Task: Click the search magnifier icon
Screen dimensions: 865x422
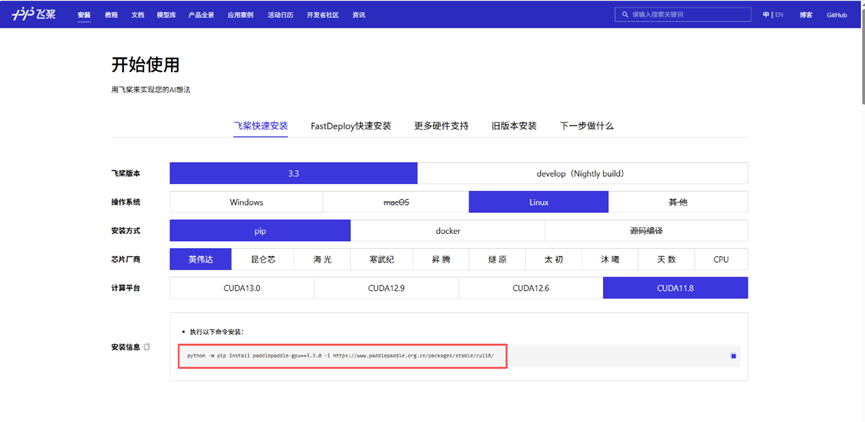Action: tap(624, 15)
